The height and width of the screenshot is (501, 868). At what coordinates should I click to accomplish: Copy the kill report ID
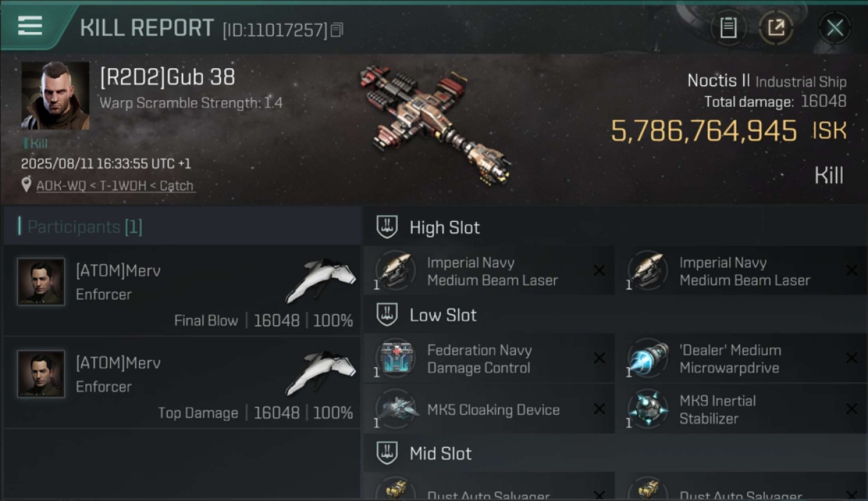[x=337, y=29]
